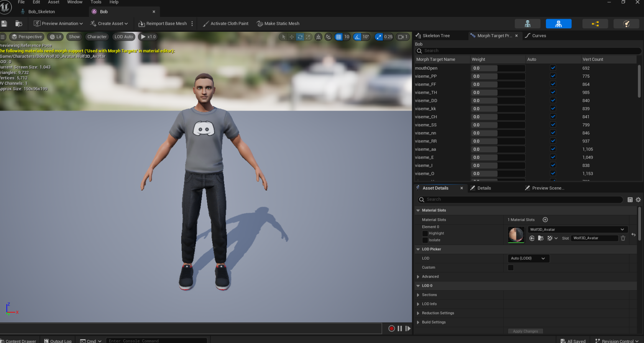Toggle grid snapping in the viewport
Viewport: 644px width, 343px height.
(x=338, y=37)
